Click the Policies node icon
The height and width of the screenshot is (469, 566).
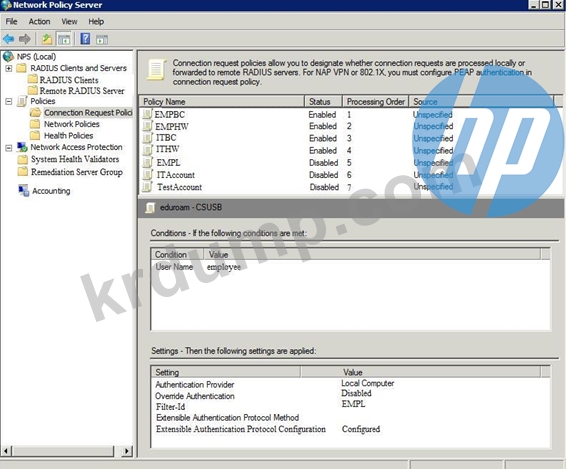(x=22, y=101)
